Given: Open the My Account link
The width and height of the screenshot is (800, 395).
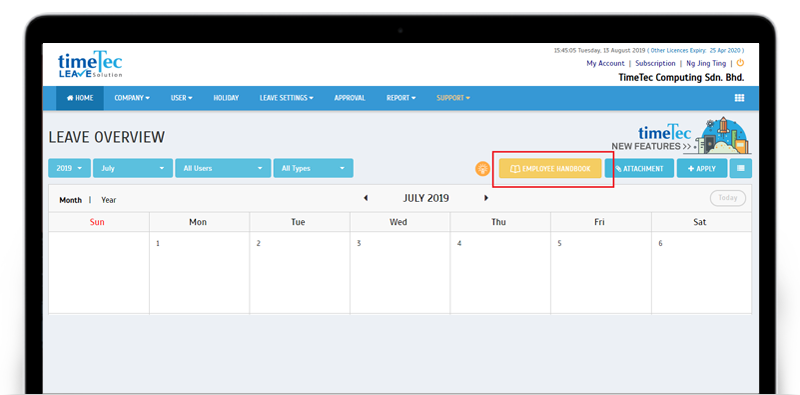Looking at the screenshot, I should (x=605, y=63).
